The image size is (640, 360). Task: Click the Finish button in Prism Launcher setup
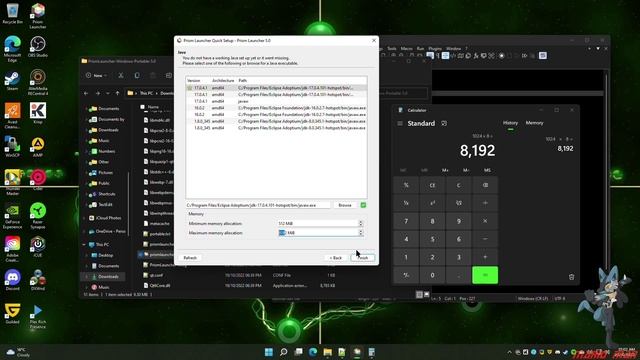(362, 258)
